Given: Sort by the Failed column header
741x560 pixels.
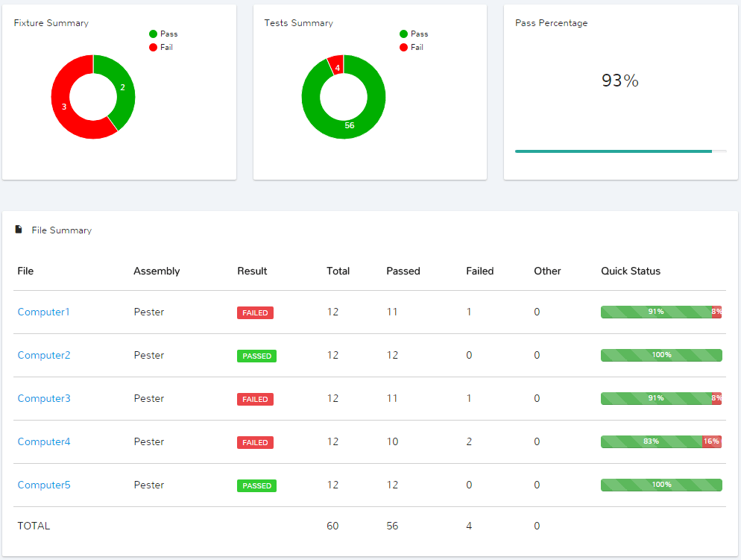Looking at the screenshot, I should coord(480,271).
